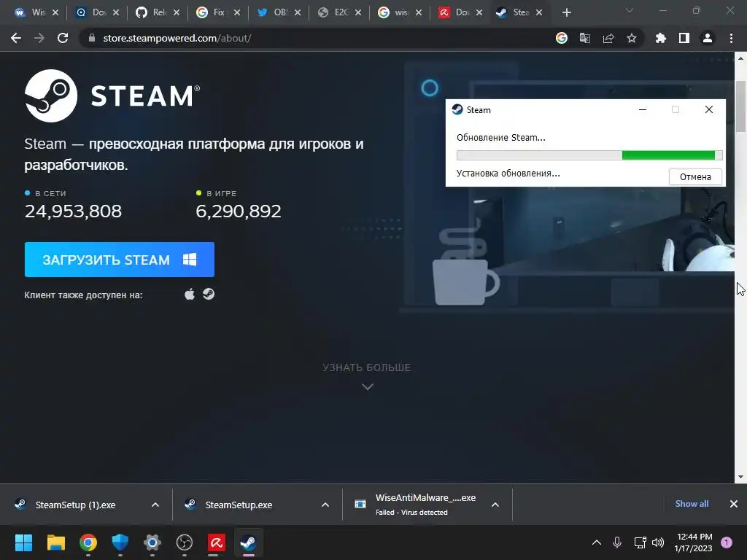The width and height of the screenshot is (747, 560).
Task: Click the microphone tray icon
Action: 617,542
